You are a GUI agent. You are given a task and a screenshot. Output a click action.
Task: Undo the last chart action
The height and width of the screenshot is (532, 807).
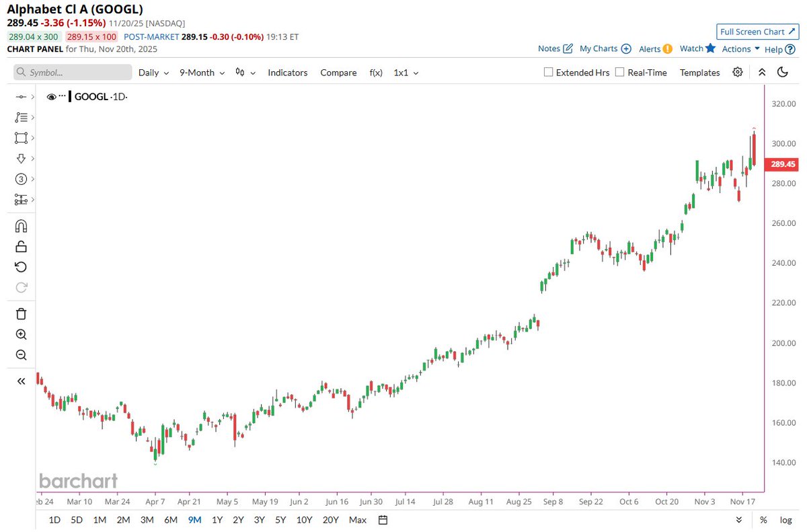(x=21, y=267)
